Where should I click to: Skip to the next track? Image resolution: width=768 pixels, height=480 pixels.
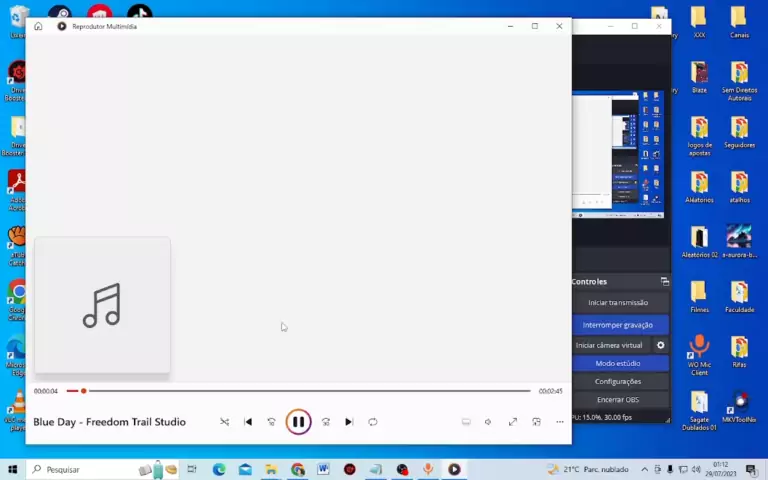[x=348, y=422]
